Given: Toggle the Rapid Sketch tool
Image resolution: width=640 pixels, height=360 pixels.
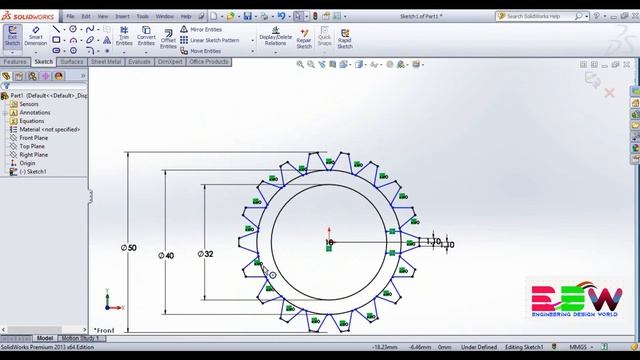Looking at the screenshot, I should click(x=345, y=38).
